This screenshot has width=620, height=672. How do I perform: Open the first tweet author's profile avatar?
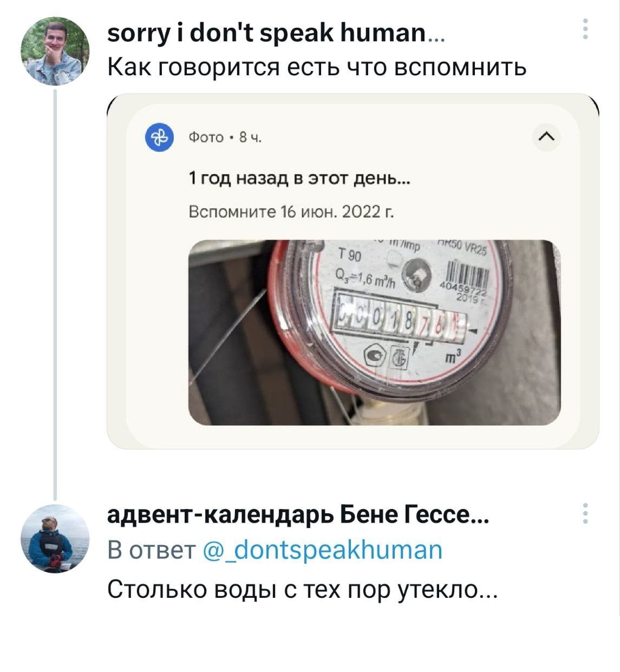(x=54, y=51)
